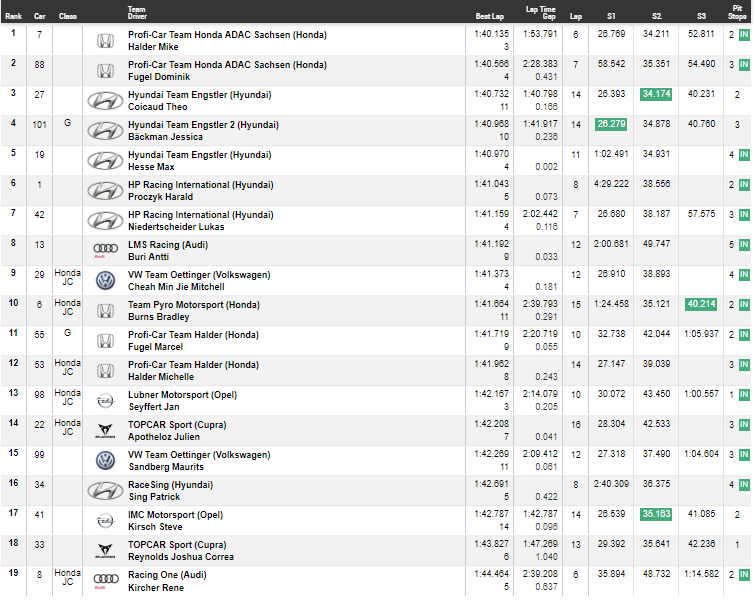Screen dimensions: 755x605
Task: Click the Hyundai logo beside Proczyk Harald
Action: (105, 191)
